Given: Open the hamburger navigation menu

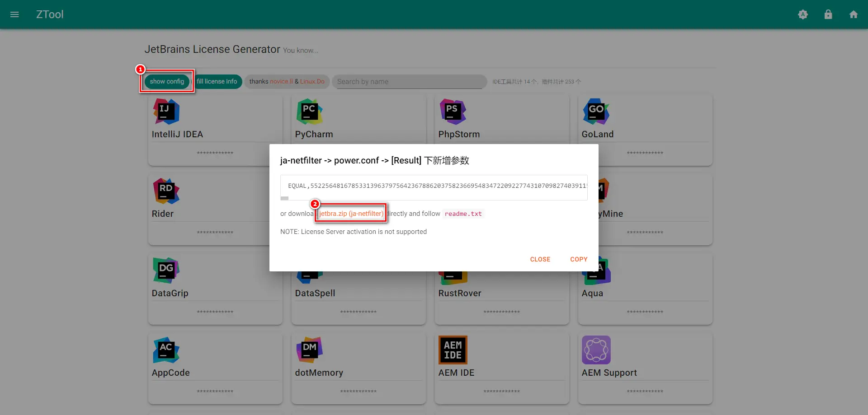Looking at the screenshot, I should point(14,14).
